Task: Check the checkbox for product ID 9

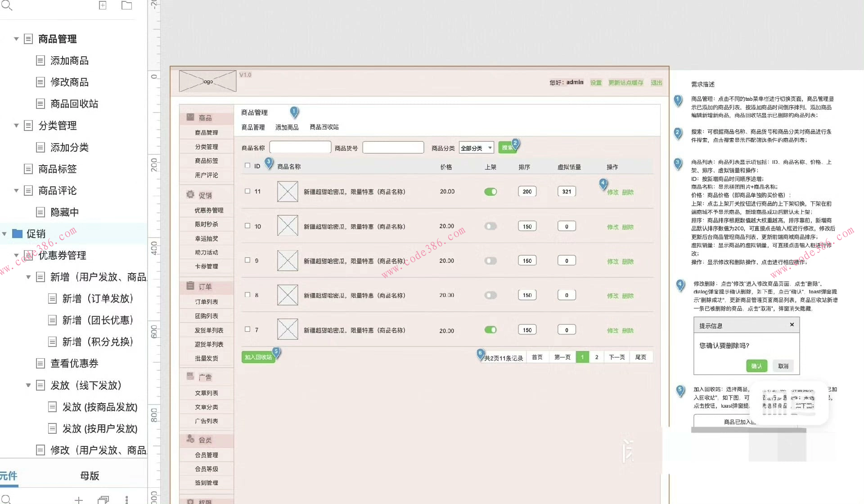Action: (x=247, y=260)
